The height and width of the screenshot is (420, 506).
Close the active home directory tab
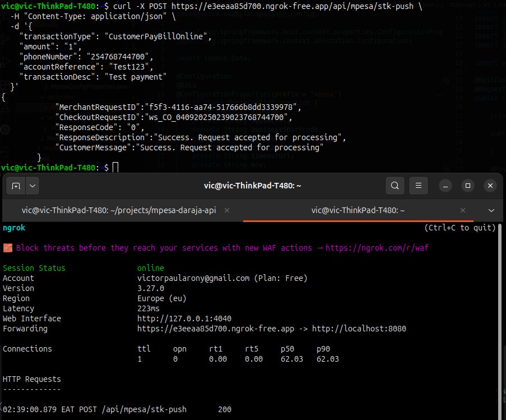pos(463,210)
